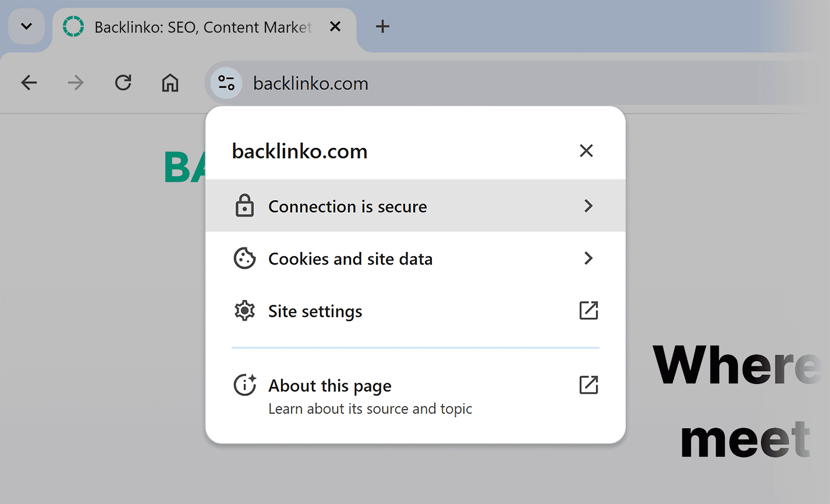Click external link icon for Site settings
The image size is (830, 504).
[x=588, y=310]
